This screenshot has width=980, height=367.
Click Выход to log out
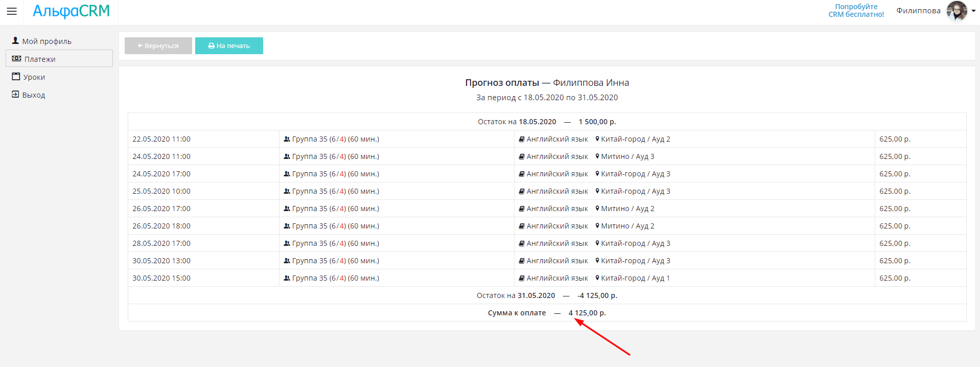pos(34,95)
